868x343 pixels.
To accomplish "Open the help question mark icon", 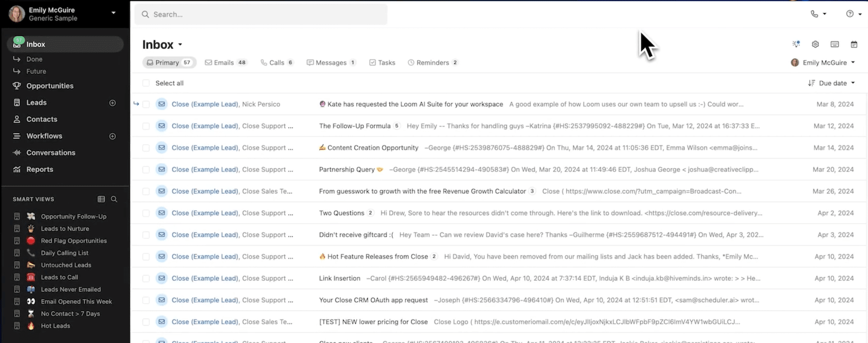I will [x=850, y=14].
